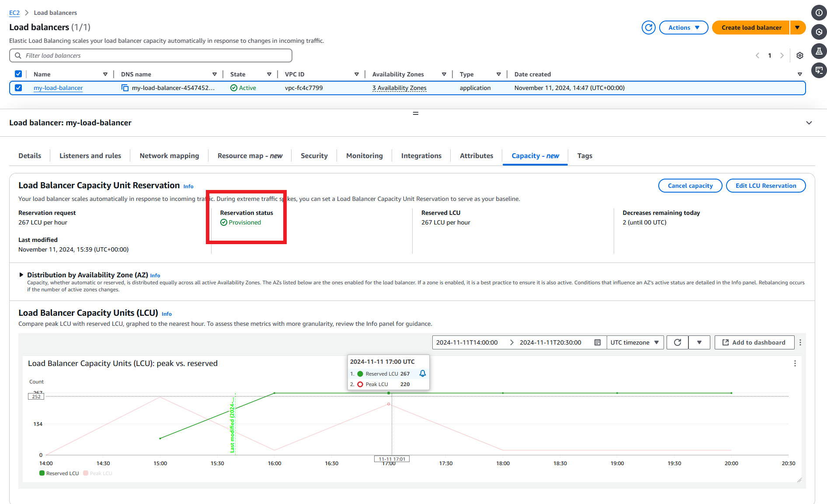Sort the table by the VPC ID column

click(x=357, y=74)
